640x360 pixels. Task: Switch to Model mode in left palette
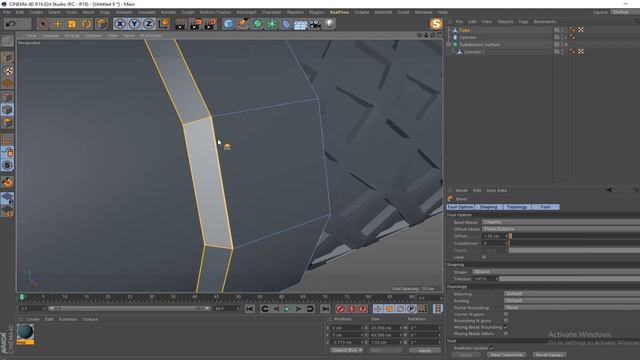(7, 58)
